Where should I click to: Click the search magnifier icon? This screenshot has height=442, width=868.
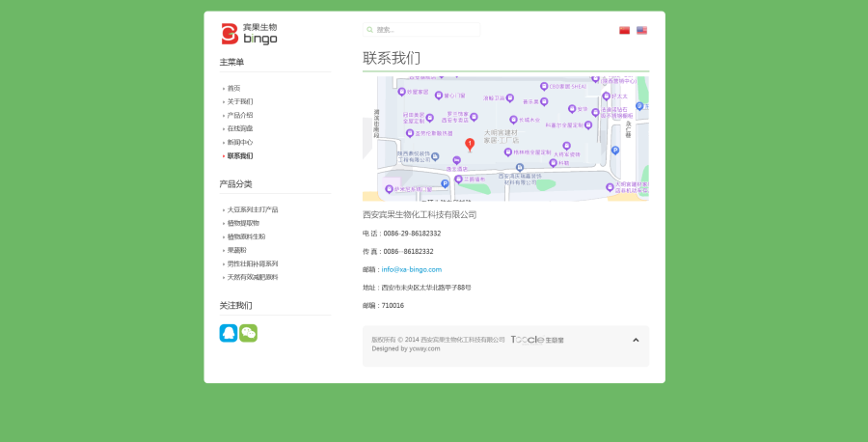(x=369, y=30)
